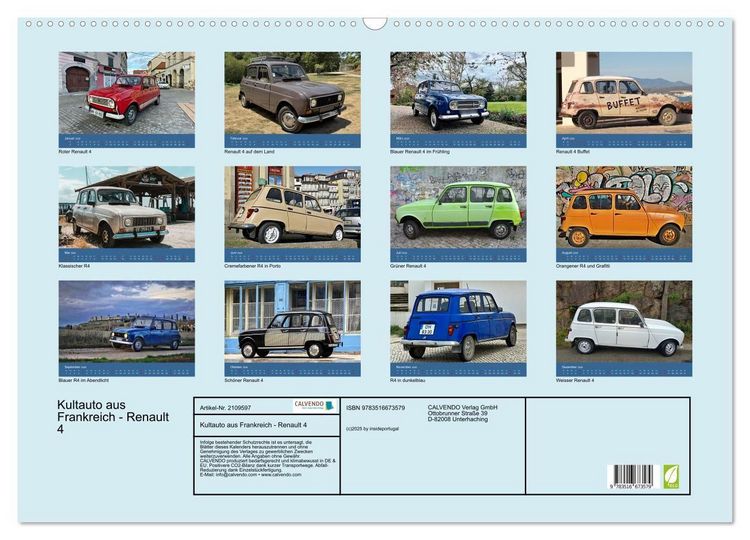Click the caption 'Renault 4 auf dem Land'
The image size is (750, 540).
coord(249,152)
